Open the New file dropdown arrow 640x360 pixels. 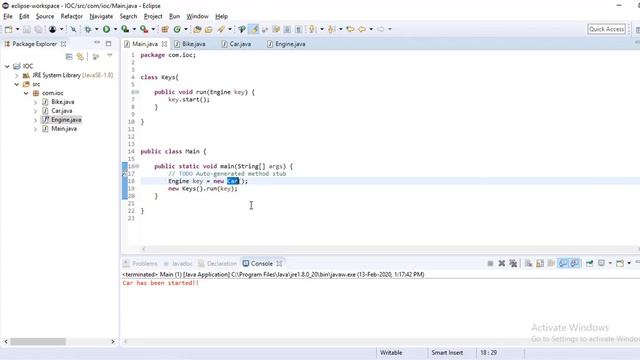(17, 29)
